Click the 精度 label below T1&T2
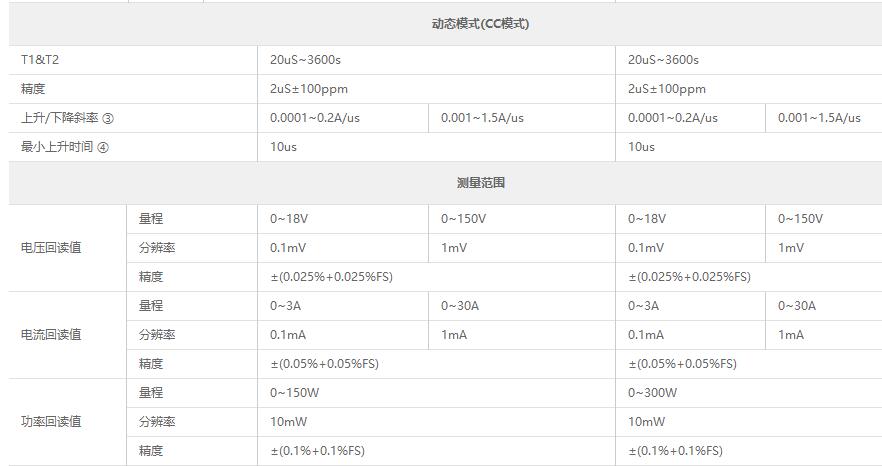The height and width of the screenshot is (466, 882). (33, 89)
